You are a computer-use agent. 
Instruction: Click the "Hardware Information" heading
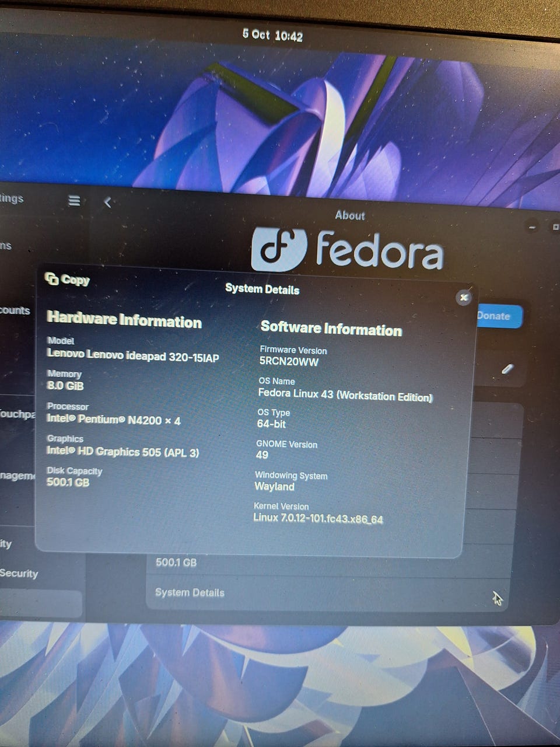coord(124,319)
